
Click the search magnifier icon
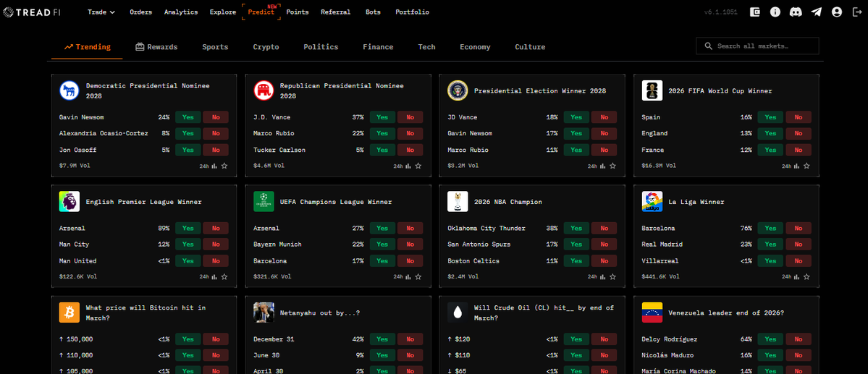click(709, 46)
